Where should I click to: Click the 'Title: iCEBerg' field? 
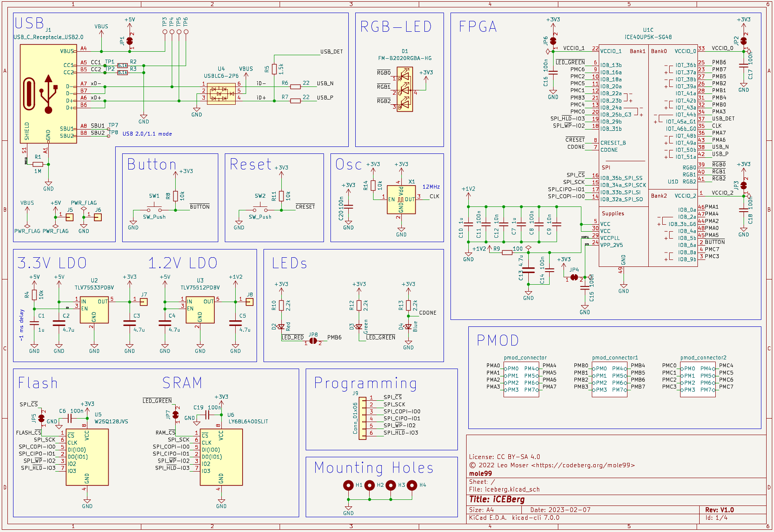497,499
